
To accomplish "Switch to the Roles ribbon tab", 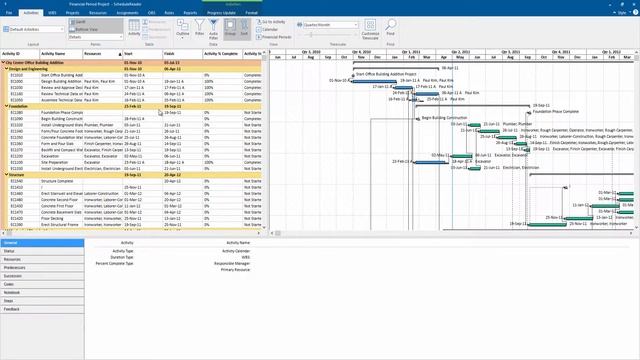I will coord(169,13).
